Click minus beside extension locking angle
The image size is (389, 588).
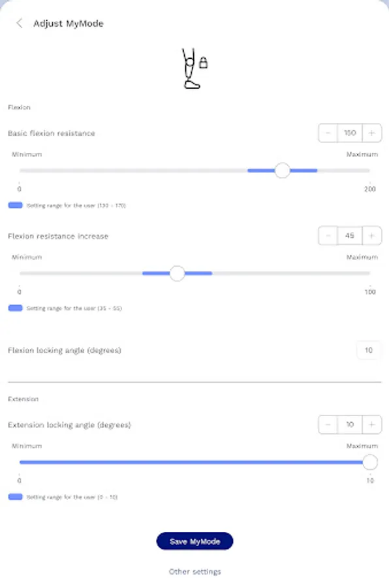(327, 424)
